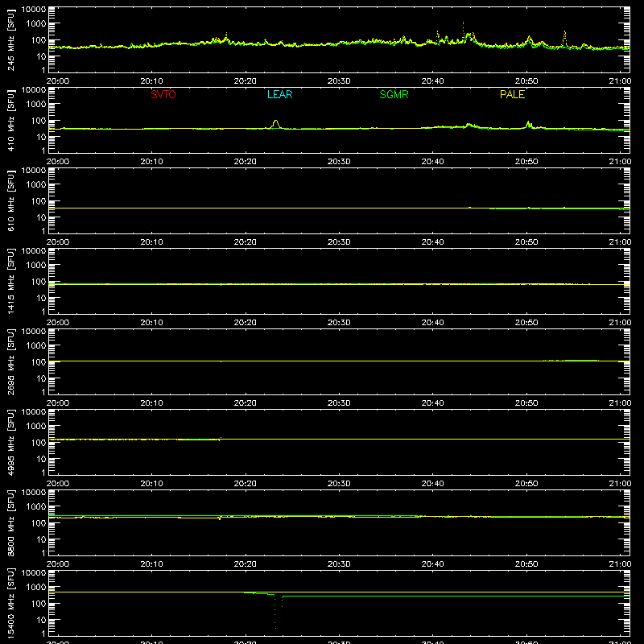Select the '15400 MHz [SFU]' axis title
The image size is (644, 644).
pyautogui.click(x=10, y=603)
